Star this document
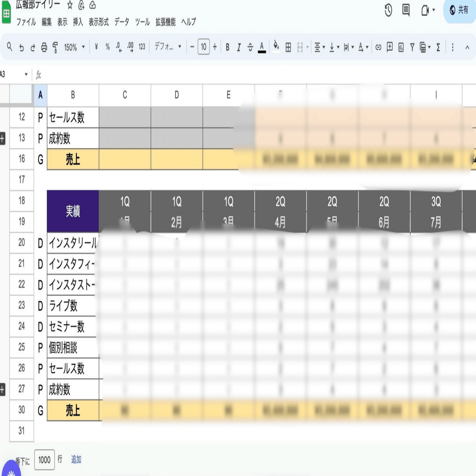The width and height of the screenshot is (476, 476). [70, 5]
